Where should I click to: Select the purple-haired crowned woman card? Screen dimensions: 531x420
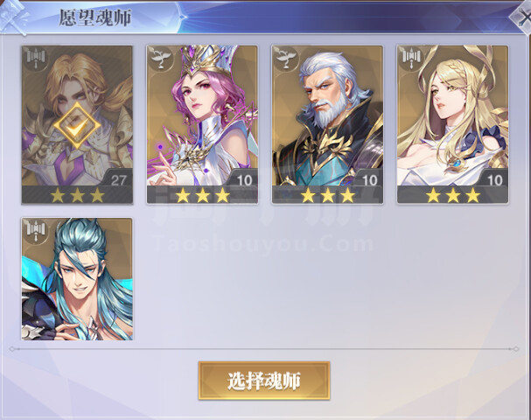[x=202, y=124]
